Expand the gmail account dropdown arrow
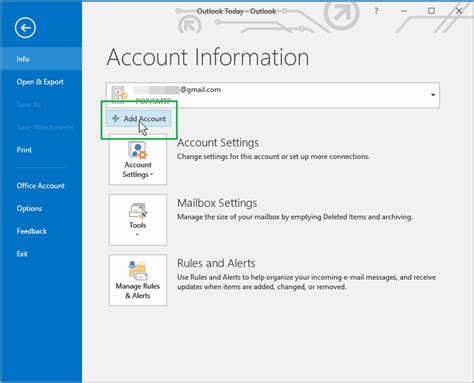Screen dimensions: 474x383 433,95
